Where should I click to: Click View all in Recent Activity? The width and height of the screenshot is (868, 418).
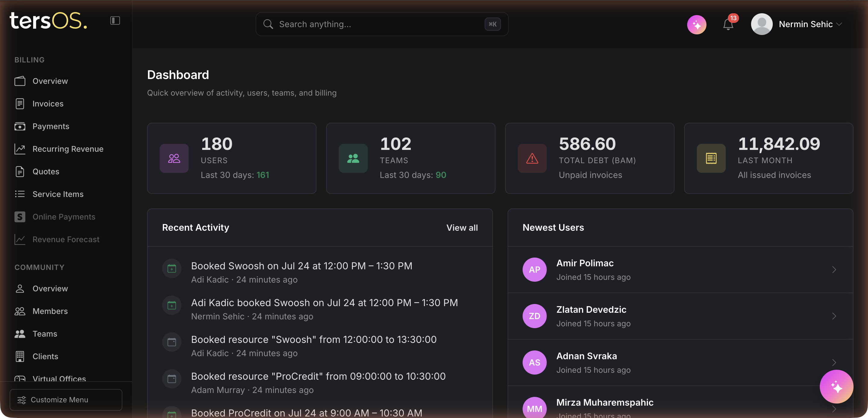tap(462, 227)
